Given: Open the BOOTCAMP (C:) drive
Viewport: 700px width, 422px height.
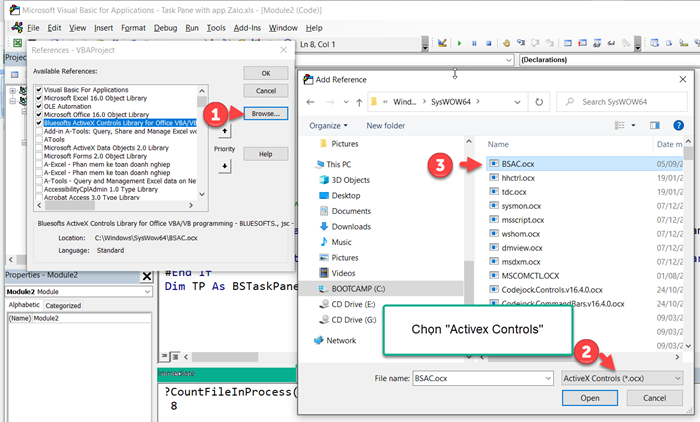Looking at the screenshot, I should click(x=358, y=288).
